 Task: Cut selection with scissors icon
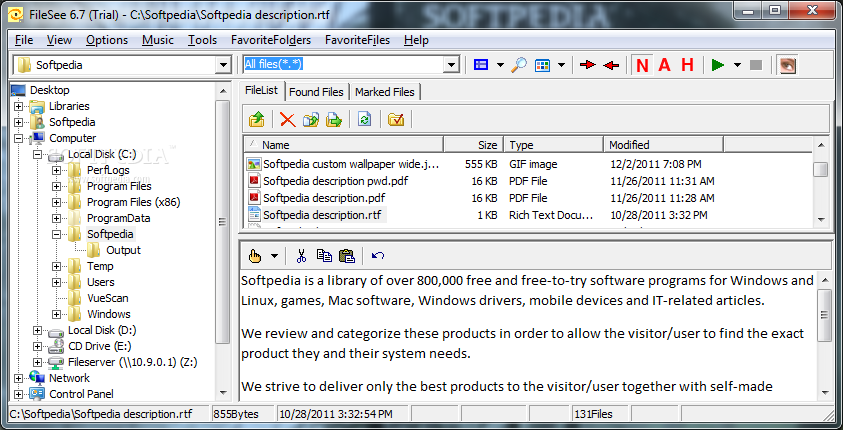[301, 256]
